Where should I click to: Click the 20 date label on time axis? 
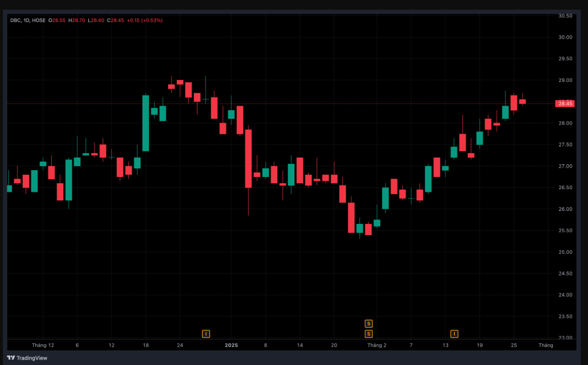(334, 346)
